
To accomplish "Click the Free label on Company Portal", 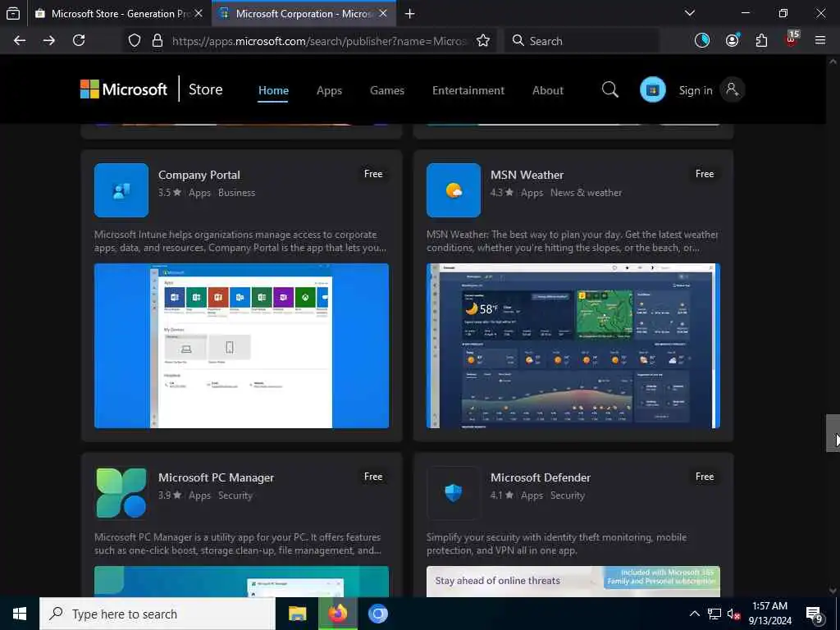I will tap(373, 174).
